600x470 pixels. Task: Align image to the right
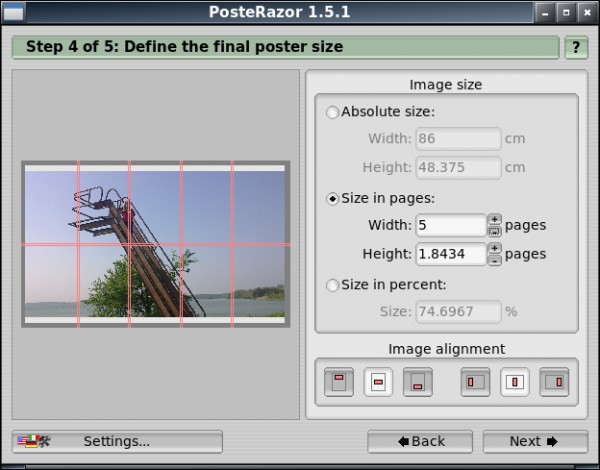point(554,382)
